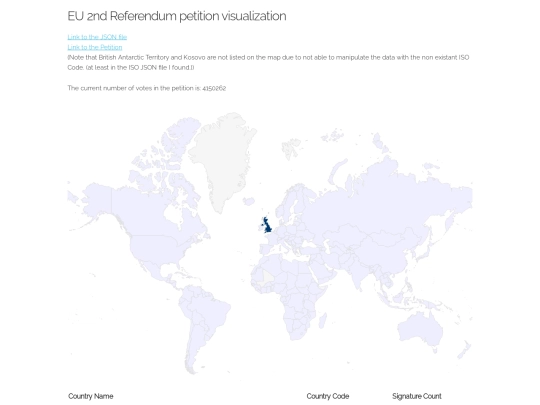540x405 pixels.
Task: Open the 'Link to the Petition' hyperlink
Action: tap(95, 47)
